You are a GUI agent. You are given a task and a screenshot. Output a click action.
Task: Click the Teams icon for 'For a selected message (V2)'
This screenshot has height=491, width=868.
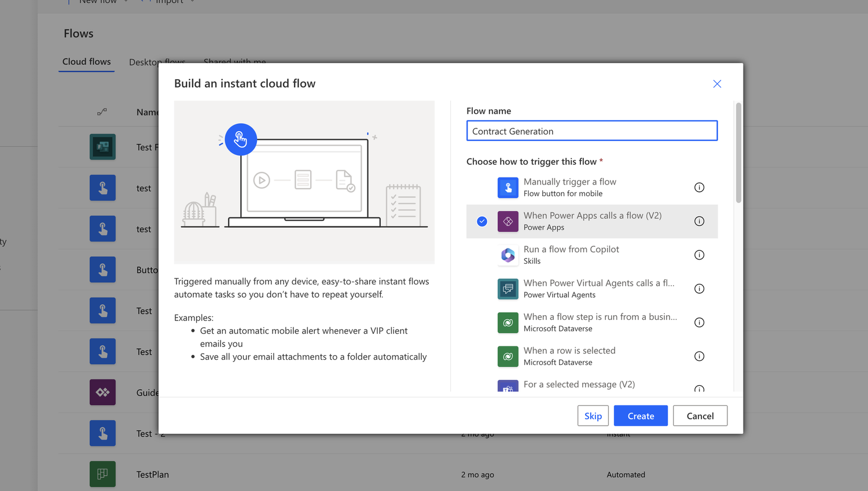tap(507, 388)
